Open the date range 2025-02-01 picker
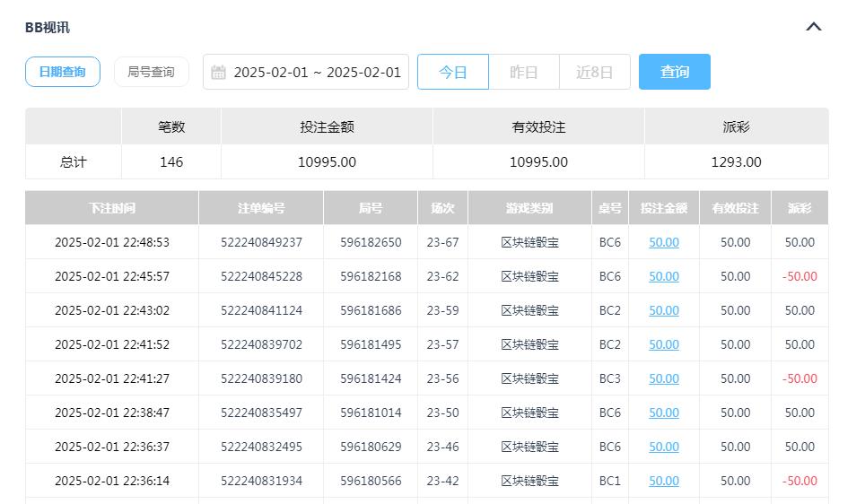Screen dimensions: 865x504 coord(317,73)
